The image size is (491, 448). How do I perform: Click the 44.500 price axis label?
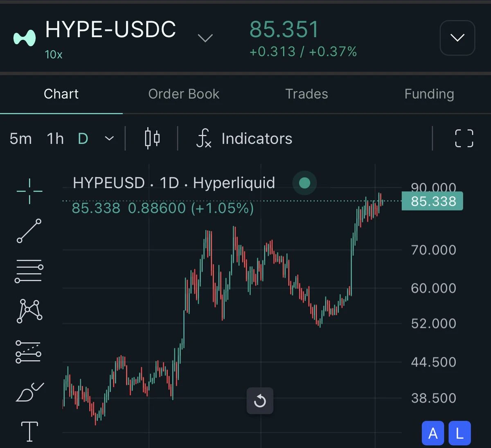433,362
